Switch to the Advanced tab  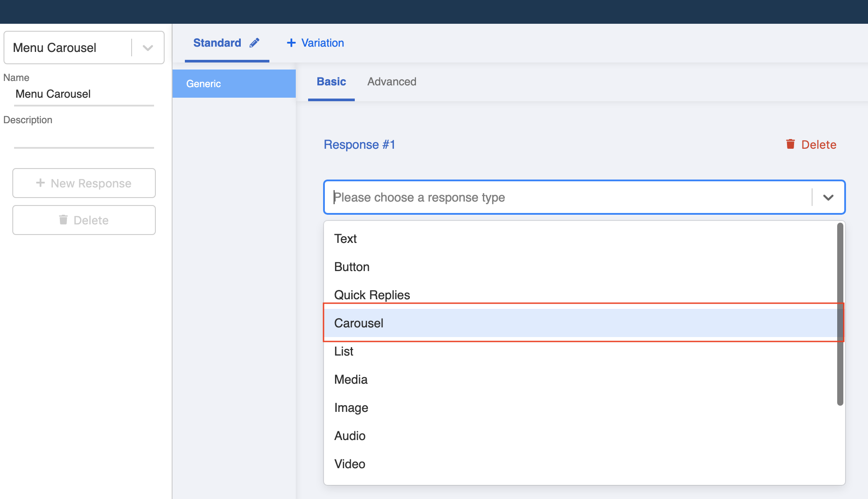(392, 82)
